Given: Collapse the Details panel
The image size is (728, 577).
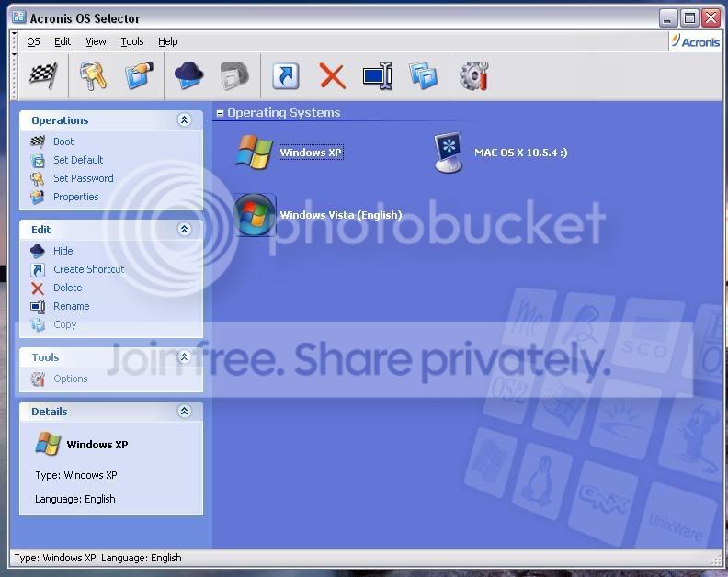Looking at the screenshot, I should point(185,411).
